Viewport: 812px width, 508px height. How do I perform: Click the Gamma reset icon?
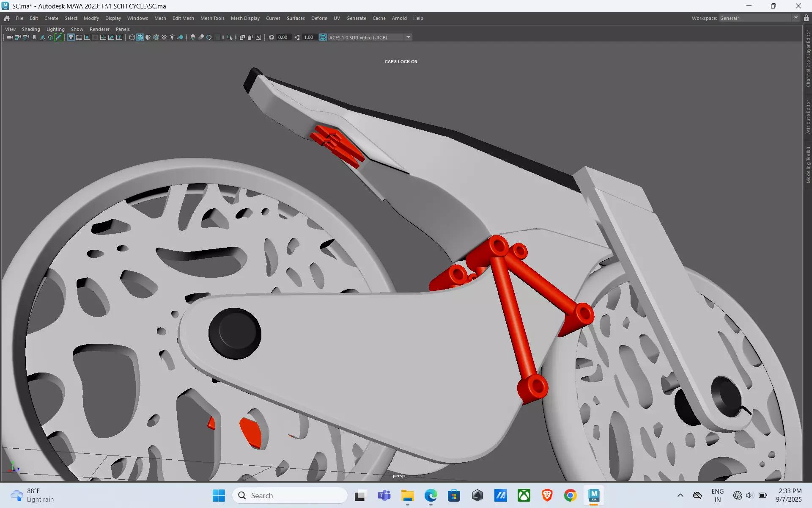[x=297, y=37]
